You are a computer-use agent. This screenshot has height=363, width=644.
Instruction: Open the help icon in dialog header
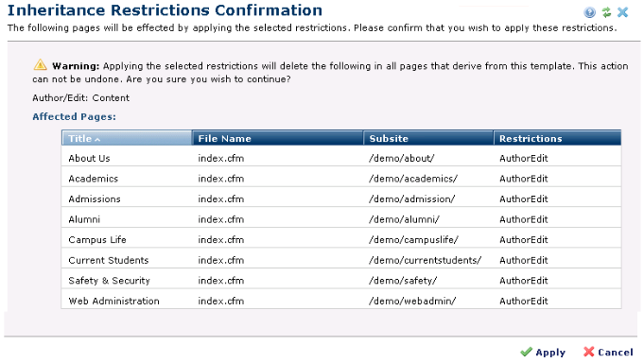click(x=589, y=12)
